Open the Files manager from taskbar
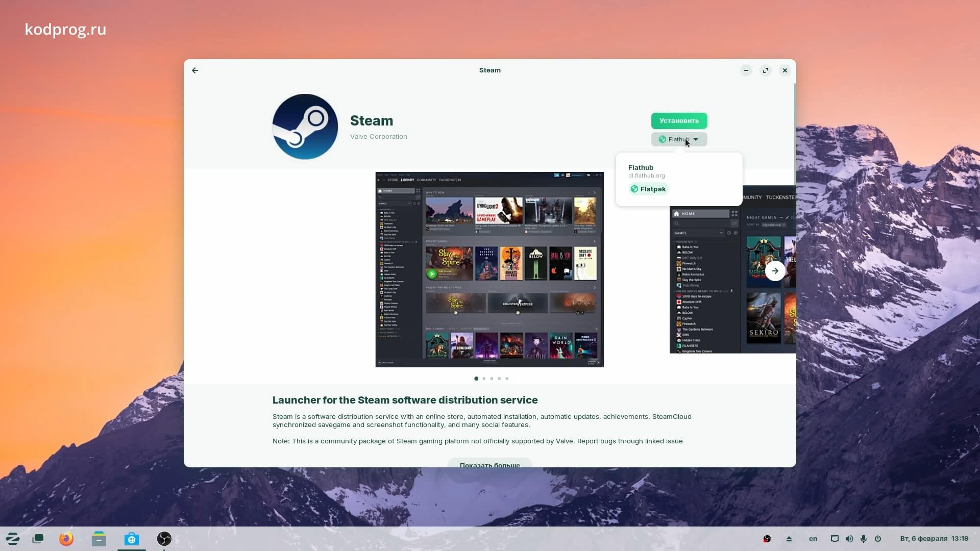980x551 pixels. [99, 539]
